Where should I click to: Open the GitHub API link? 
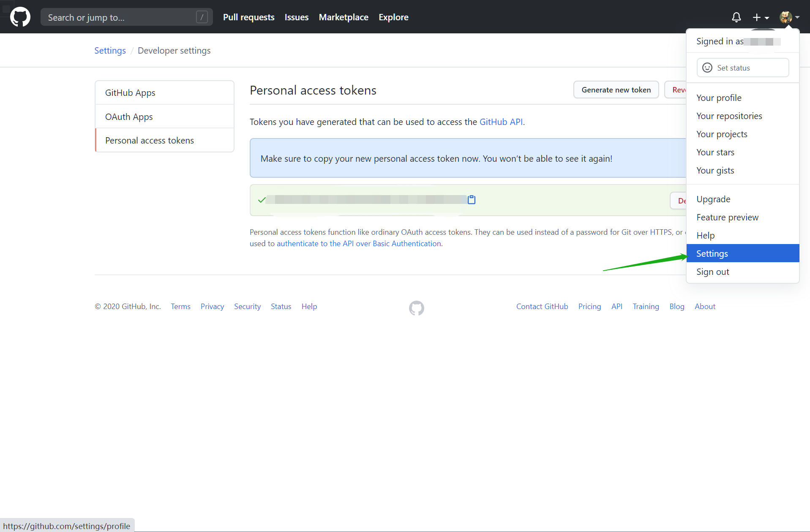(501, 122)
